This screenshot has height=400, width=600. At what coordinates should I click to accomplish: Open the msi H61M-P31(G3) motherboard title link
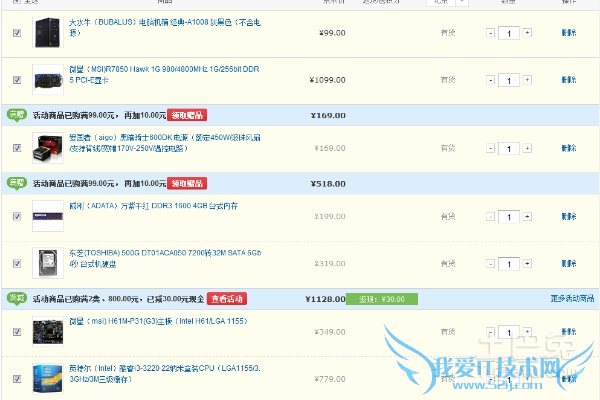[158, 321]
